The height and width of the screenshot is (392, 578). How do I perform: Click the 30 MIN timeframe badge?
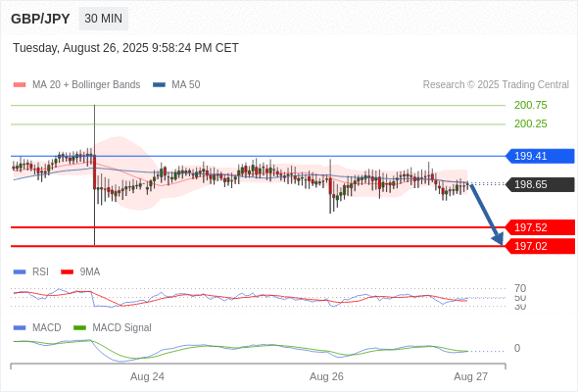(x=103, y=19)
